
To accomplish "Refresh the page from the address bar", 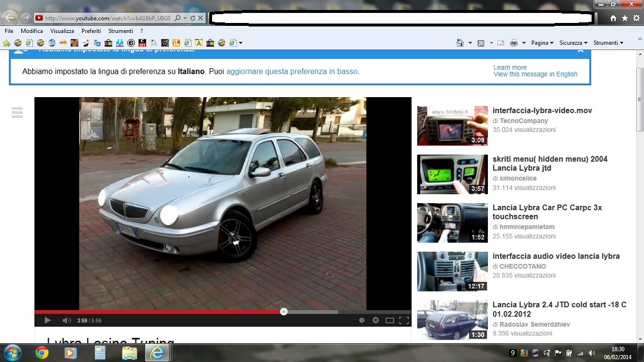I will click(x=192, y=18).
